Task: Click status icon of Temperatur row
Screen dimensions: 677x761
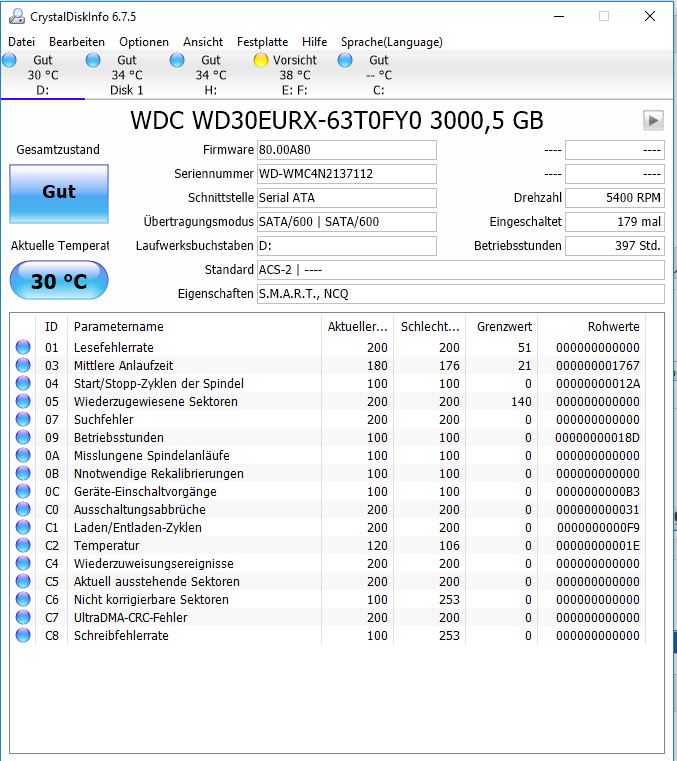Action: [23, 545]
